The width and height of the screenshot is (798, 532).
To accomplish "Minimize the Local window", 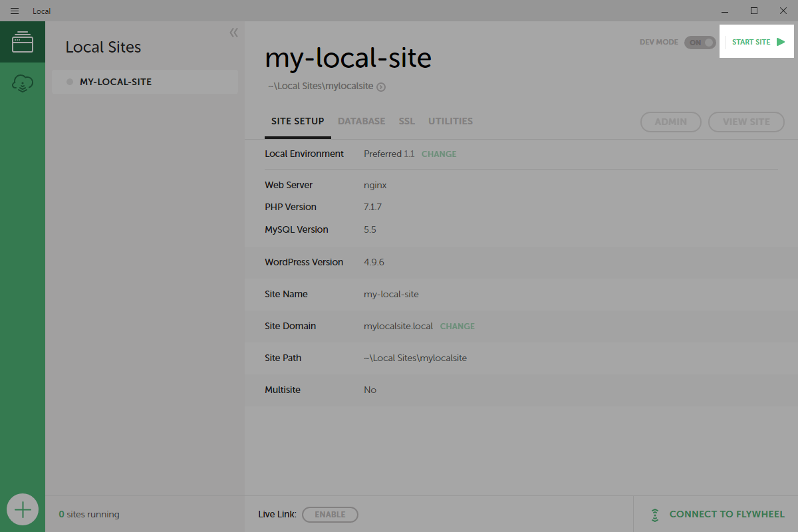I will pos(724,11).
